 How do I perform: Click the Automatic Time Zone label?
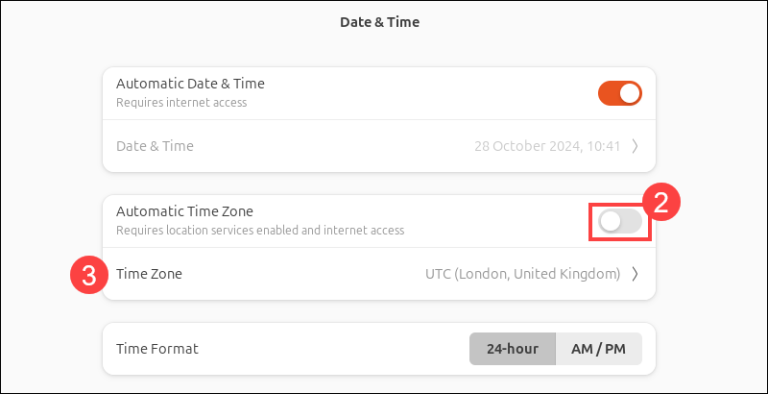pyautogui.click(x=185, y=211)
